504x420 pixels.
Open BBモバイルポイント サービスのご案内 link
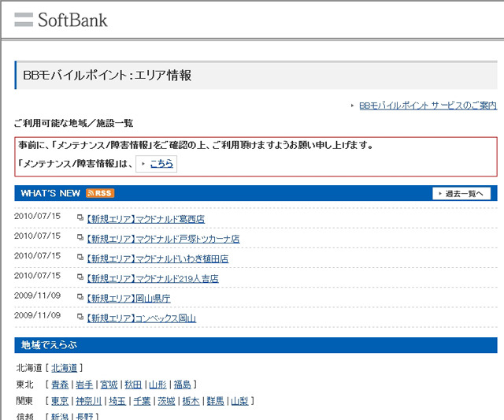pos(428,106)
